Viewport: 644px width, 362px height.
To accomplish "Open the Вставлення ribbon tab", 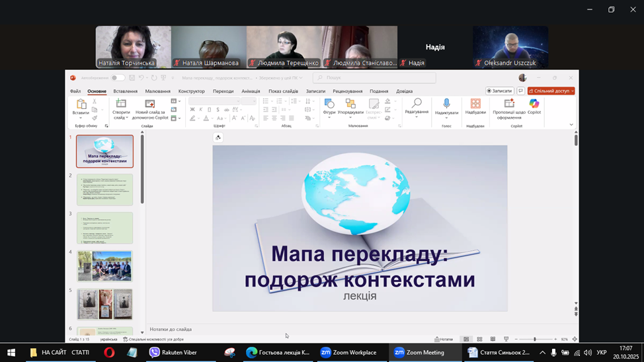I will pos(125,91).
